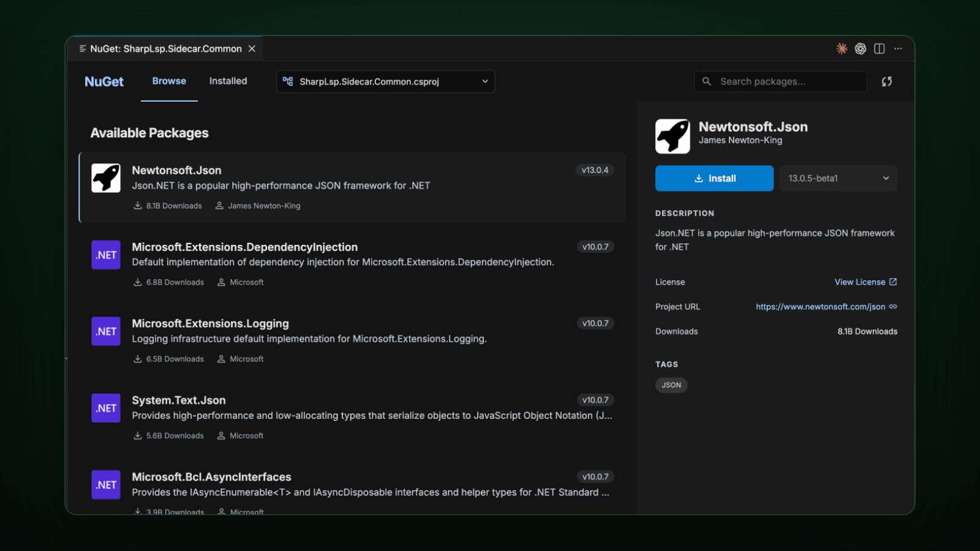The height and width of the screenshot is (551, 980).
Task: Select the Microsoft.Extensions.DependencyInjection package title
Action: (244, 247)
